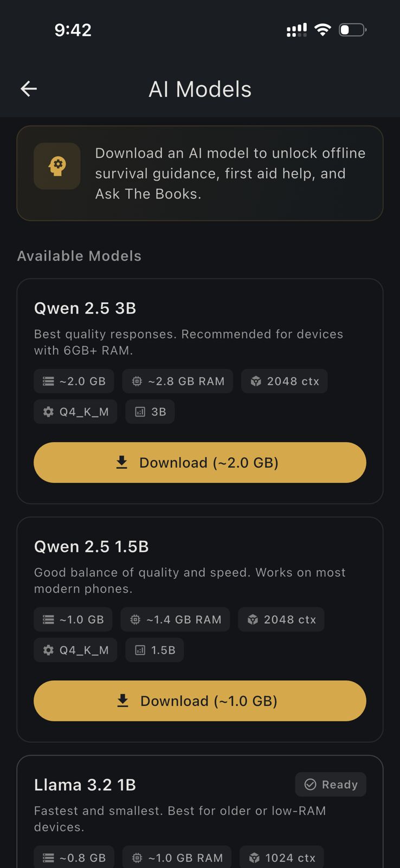Tap the back arrow to leave AI Models
The image size is (400, 868).
(28, 88)
